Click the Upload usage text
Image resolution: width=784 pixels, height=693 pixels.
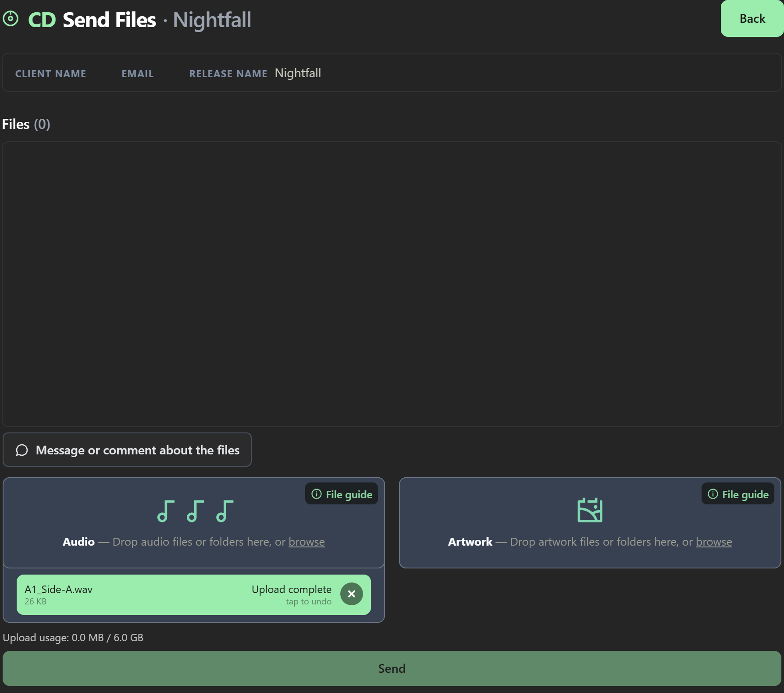[73, 637]
